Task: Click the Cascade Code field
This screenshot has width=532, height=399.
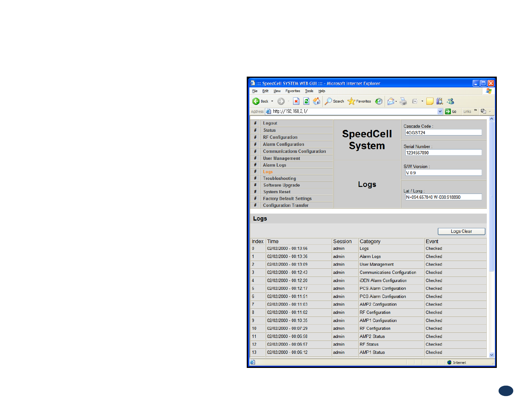Action: pos(443,133)
